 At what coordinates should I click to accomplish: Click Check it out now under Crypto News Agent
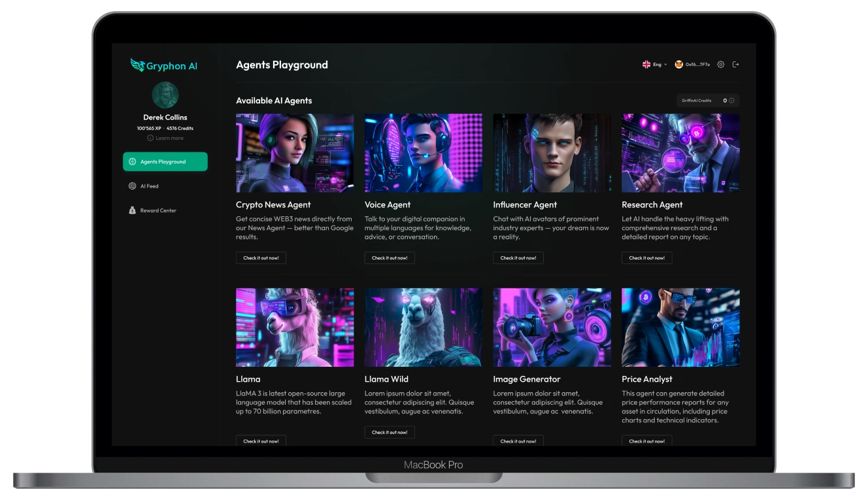pos(261,258)
